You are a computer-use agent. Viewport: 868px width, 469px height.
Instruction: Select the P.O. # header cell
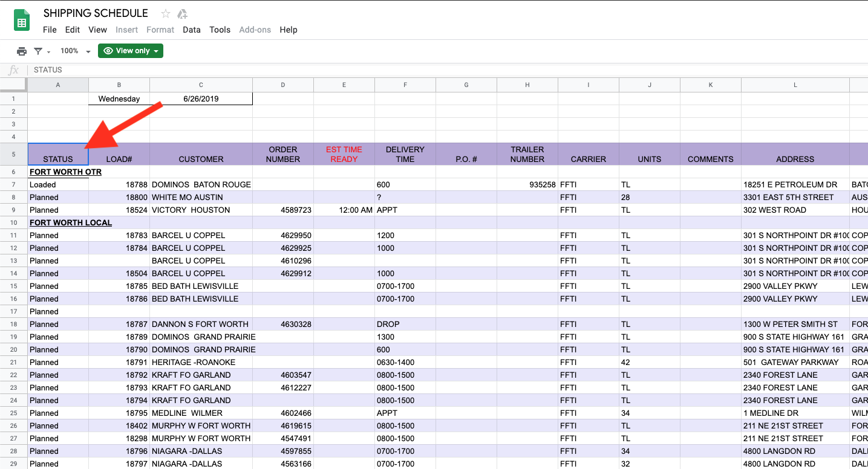466,154
